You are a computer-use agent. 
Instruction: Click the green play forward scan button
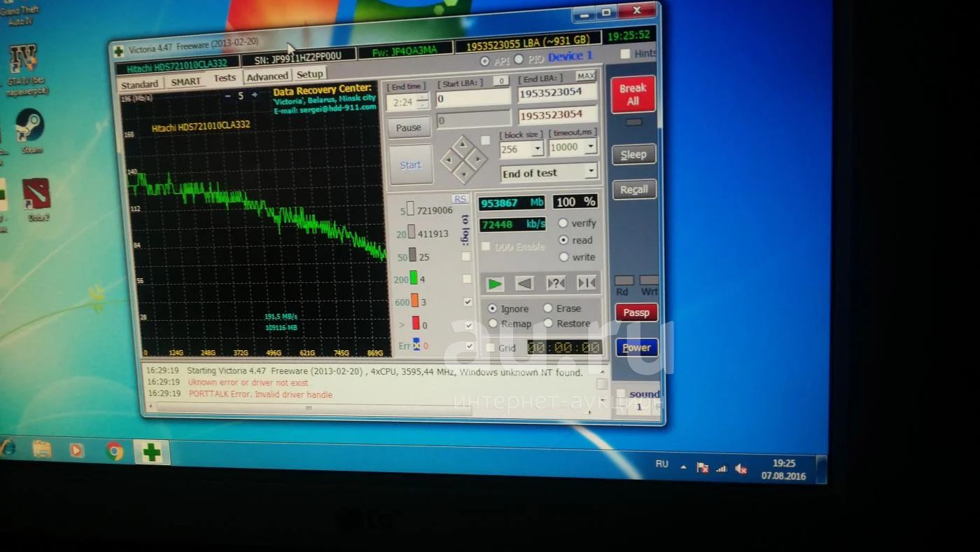coord(495,284)
